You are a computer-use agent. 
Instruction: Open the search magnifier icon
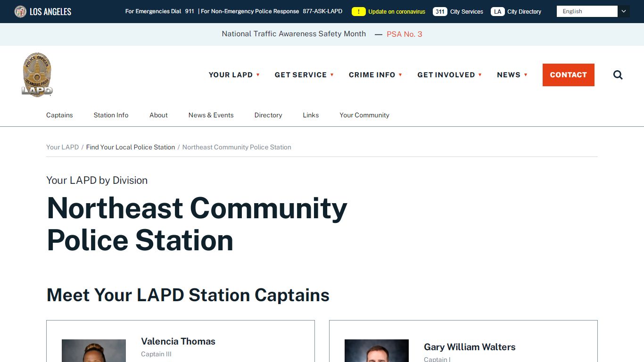[618, 75]
